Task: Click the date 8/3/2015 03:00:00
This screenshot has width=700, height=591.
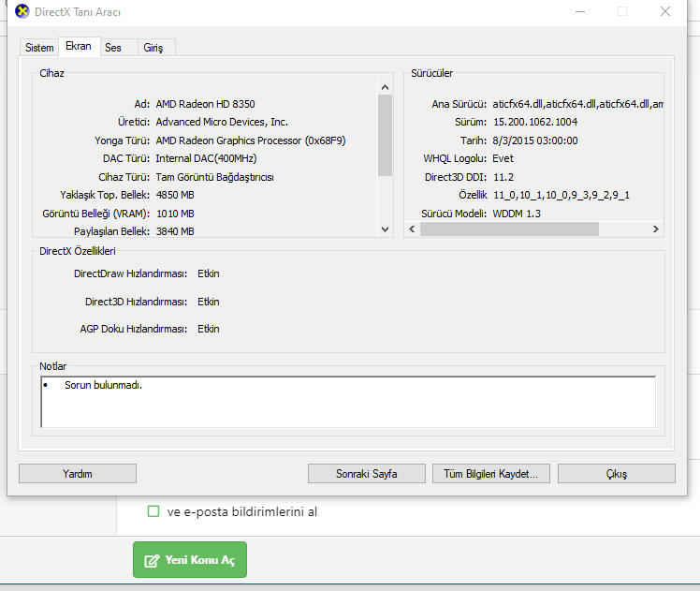Action: [x=535, y=140]
